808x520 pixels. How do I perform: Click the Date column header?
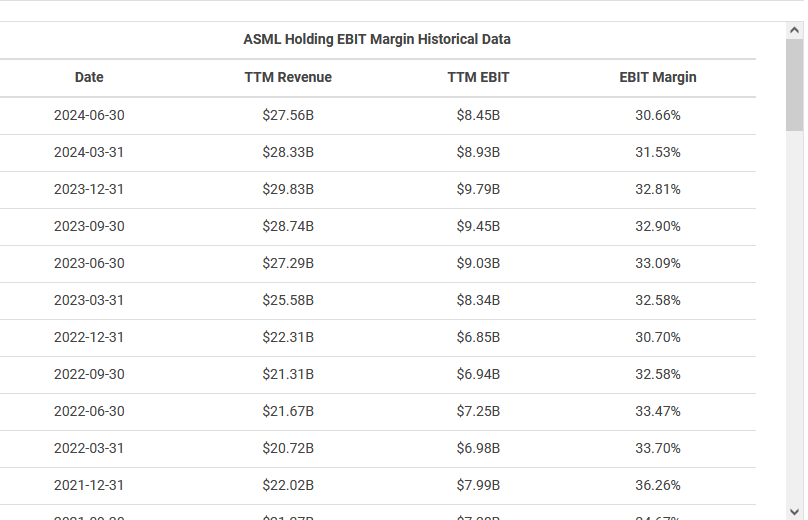pyautogui.click(x=89, y=77)
